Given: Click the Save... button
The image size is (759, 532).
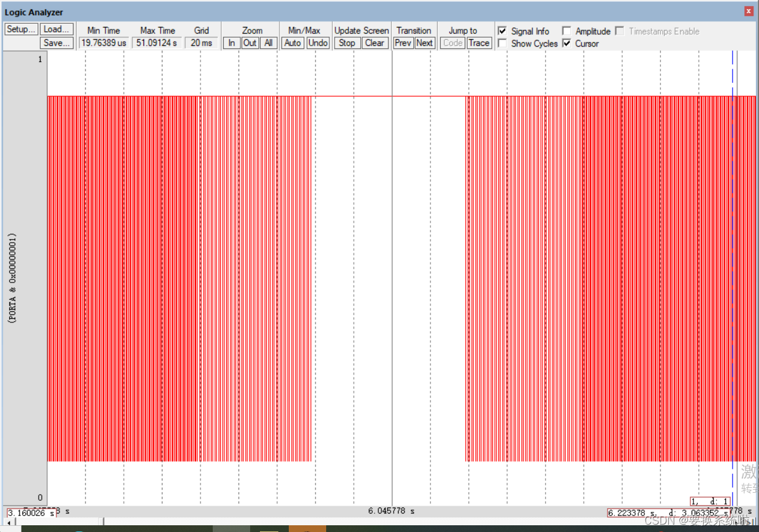Looking at the screenshot, I should (x=57, y=43).
